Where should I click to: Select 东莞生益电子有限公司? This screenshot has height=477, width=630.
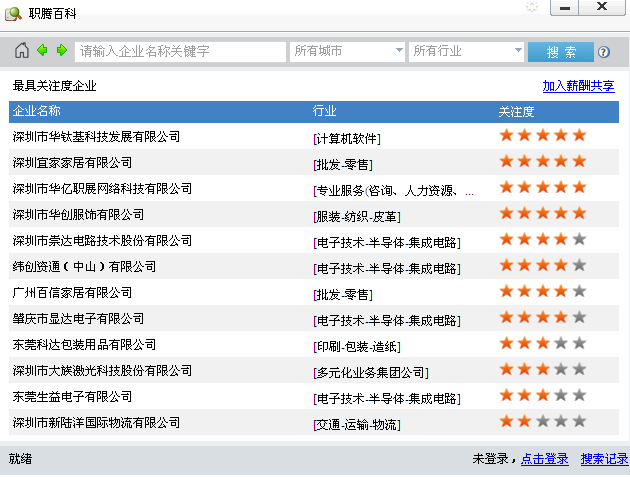tap(72, 397)
